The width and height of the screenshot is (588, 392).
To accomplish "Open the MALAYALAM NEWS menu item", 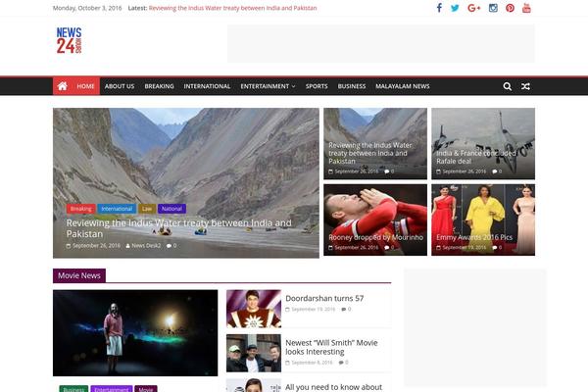I will [x=403, y=86].
